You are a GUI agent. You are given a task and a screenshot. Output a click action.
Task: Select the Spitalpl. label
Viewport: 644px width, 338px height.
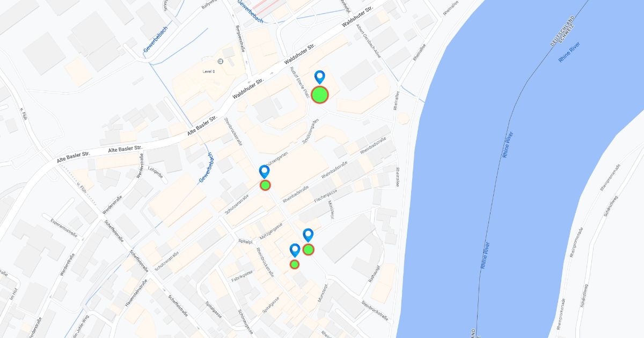pos(245,241)
